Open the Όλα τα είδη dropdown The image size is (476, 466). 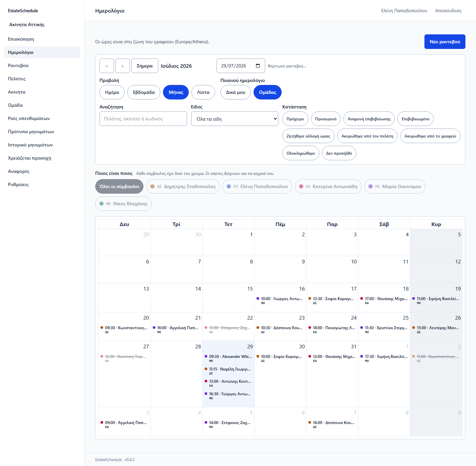(x=235, y=119)
